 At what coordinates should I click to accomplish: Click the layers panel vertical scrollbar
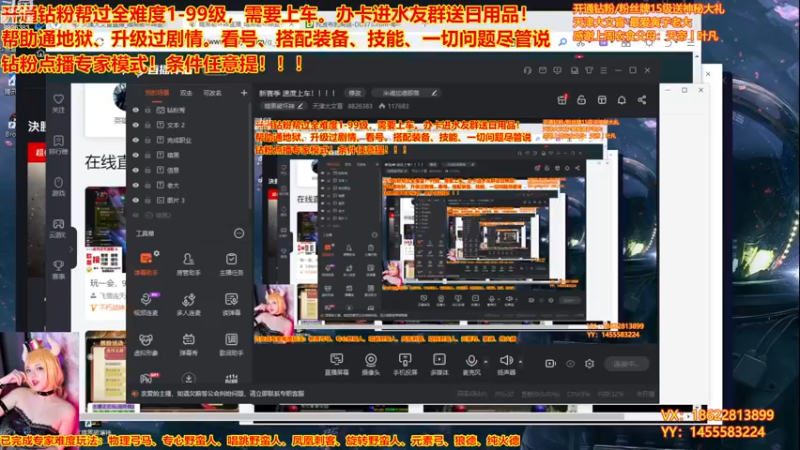pyautogui.click(x=251, y=156)
